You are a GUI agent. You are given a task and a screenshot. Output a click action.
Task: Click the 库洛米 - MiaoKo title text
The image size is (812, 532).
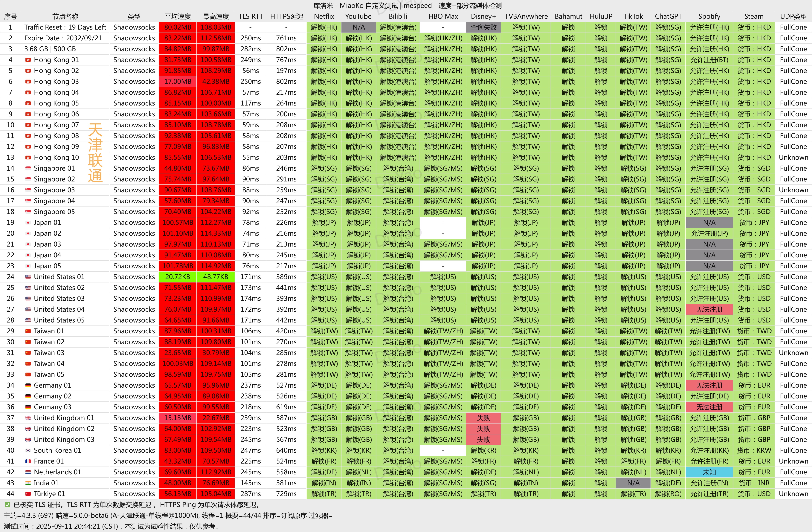(x=407, y=5)
